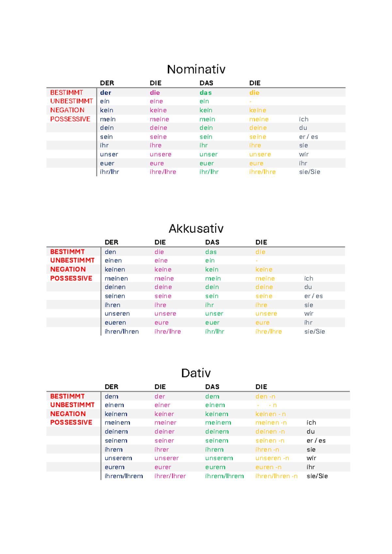Click the bold blue 'der' in Nominativ table

(106, 93)
